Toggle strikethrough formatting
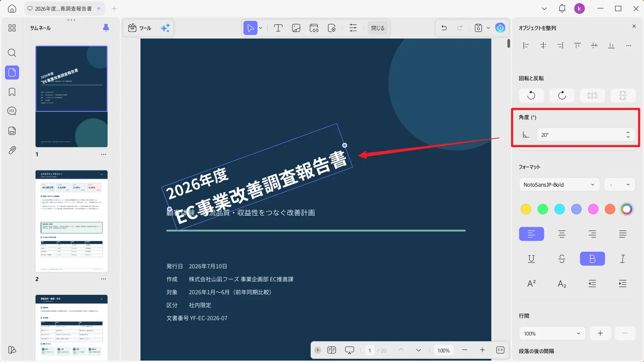 [x=562, y=259]
